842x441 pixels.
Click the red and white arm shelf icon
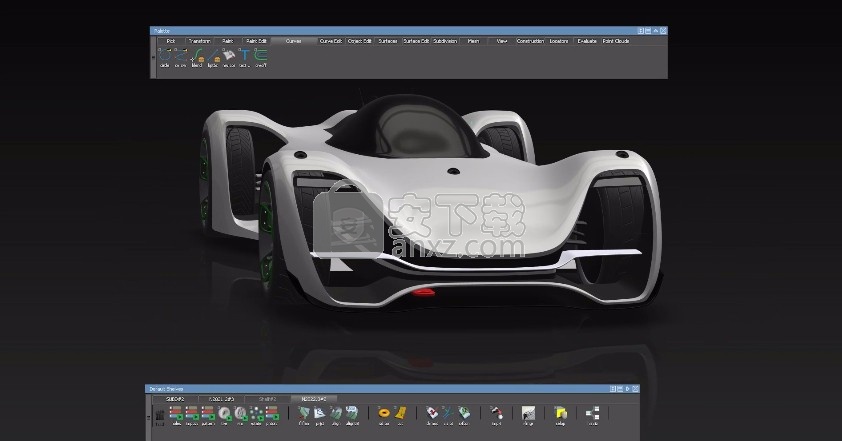pyautogui.click(x=496, y=413)
